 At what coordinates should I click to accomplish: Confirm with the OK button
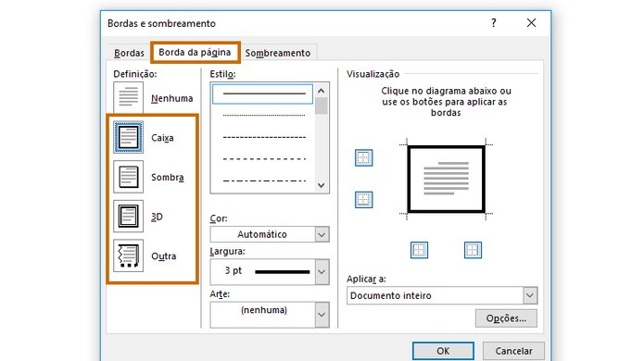pyautogui.click(x=443, y=351)
